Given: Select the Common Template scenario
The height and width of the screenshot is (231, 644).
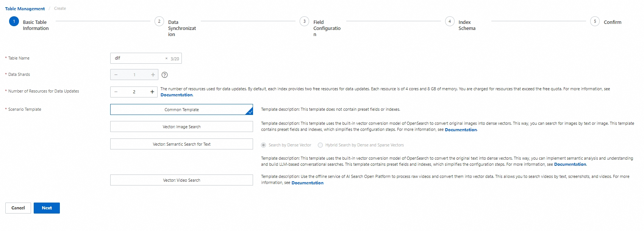Looking at the screenshot, I should pos(181,110).
